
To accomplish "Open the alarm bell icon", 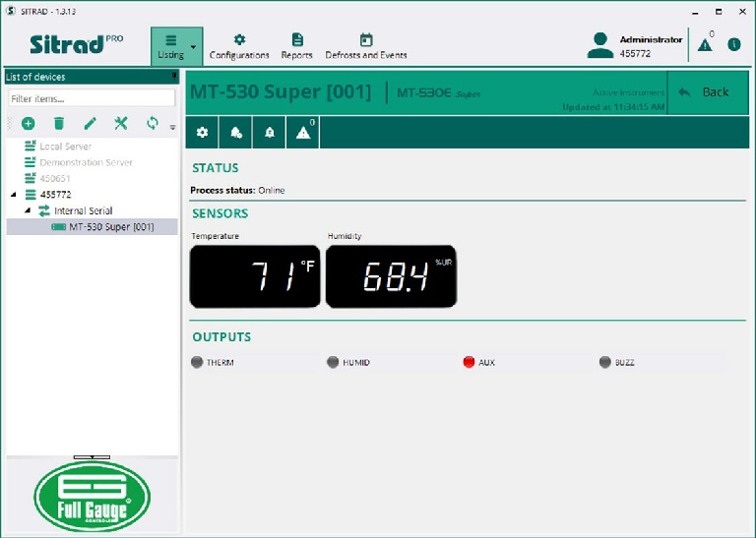I will pos(270,132).
